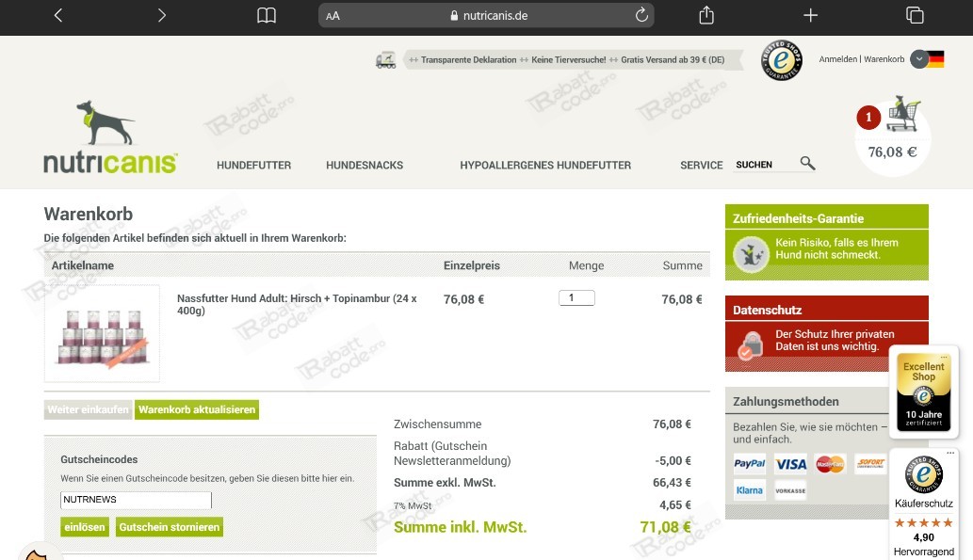The height and width of the screenshot is (560, 973).
Task: Tap the AA reader options button
Action: pos(332,16)
